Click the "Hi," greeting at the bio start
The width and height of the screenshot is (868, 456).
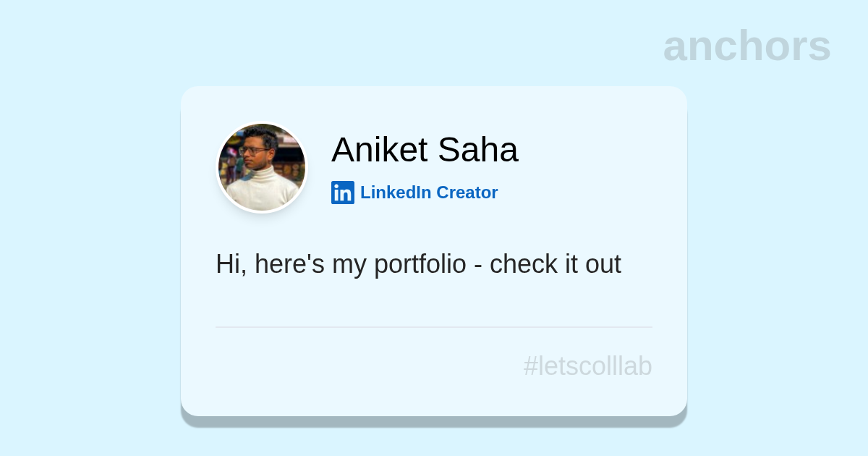(x=231, y=264)
